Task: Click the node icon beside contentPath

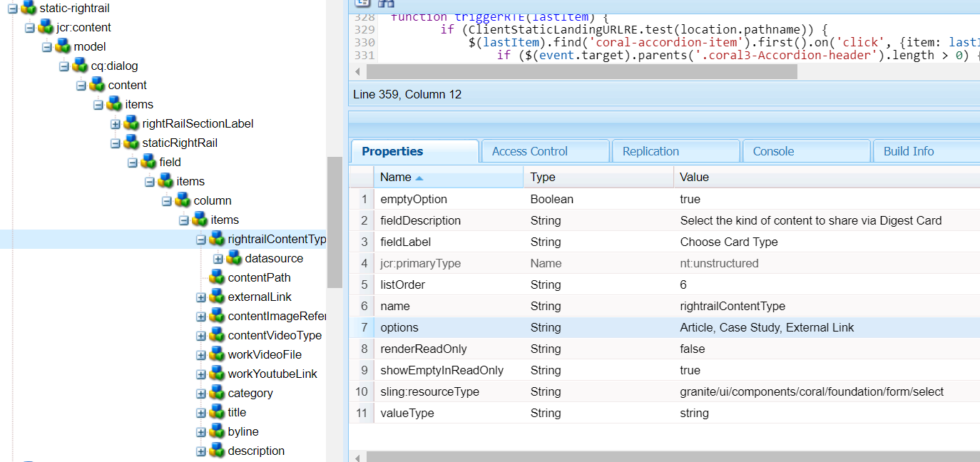Action: pyautogui.click(x=215, y=277)
